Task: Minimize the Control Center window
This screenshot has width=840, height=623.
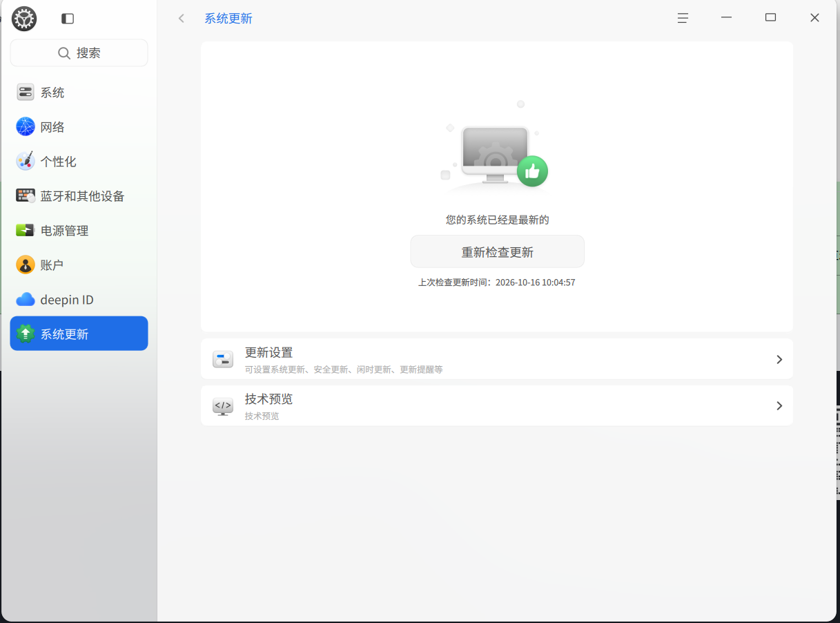Action: point(726,18)
